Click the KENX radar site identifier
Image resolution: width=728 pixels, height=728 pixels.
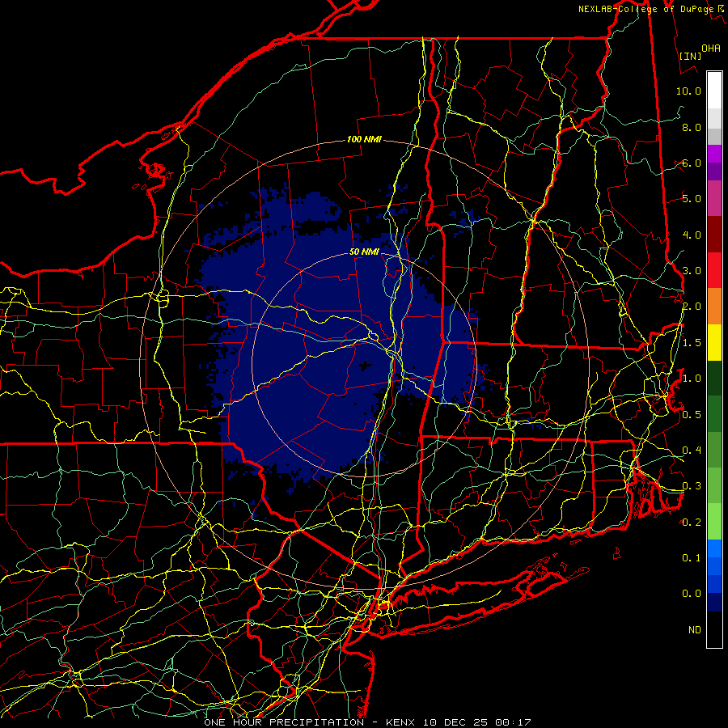coord(400,722)
